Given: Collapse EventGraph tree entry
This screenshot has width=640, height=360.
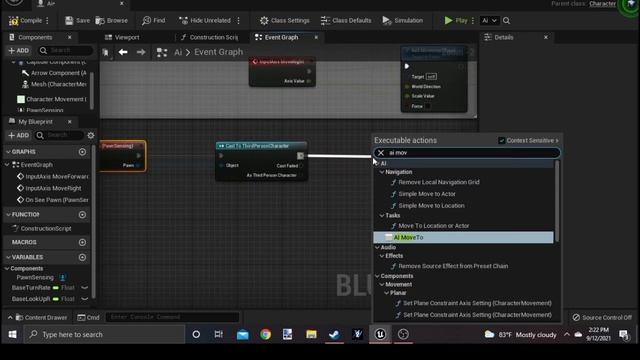Looking at the screenshot, I should [x=7, y=164].
